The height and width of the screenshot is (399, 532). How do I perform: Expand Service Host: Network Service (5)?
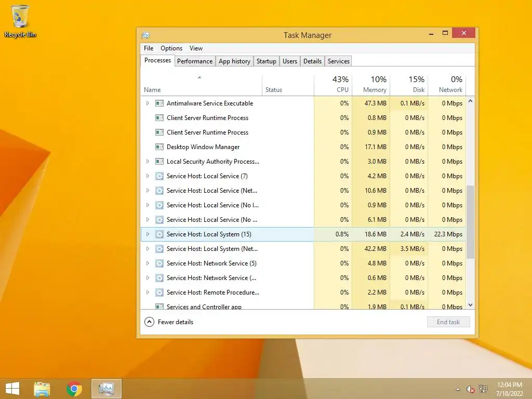pyautogui.click(x=148, y=263)
